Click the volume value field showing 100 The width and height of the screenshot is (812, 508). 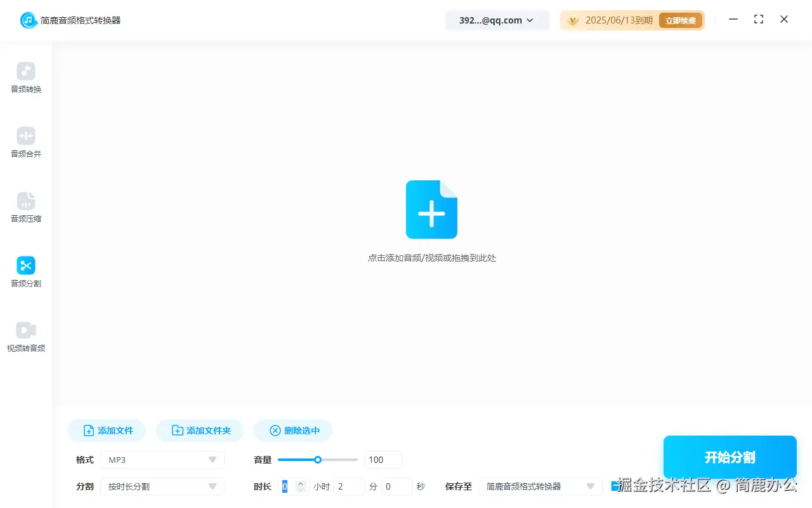(x=383, y=460)
